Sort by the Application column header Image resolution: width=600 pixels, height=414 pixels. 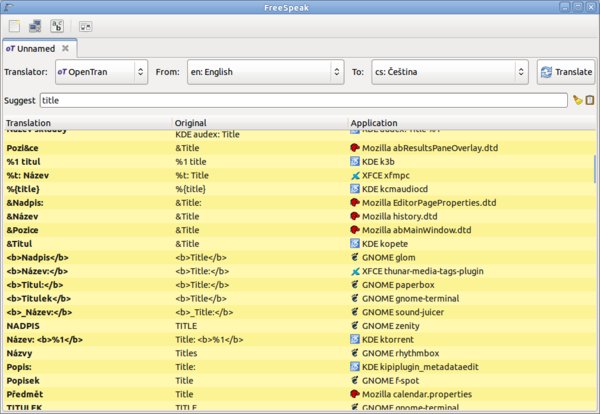coord(472,123)
